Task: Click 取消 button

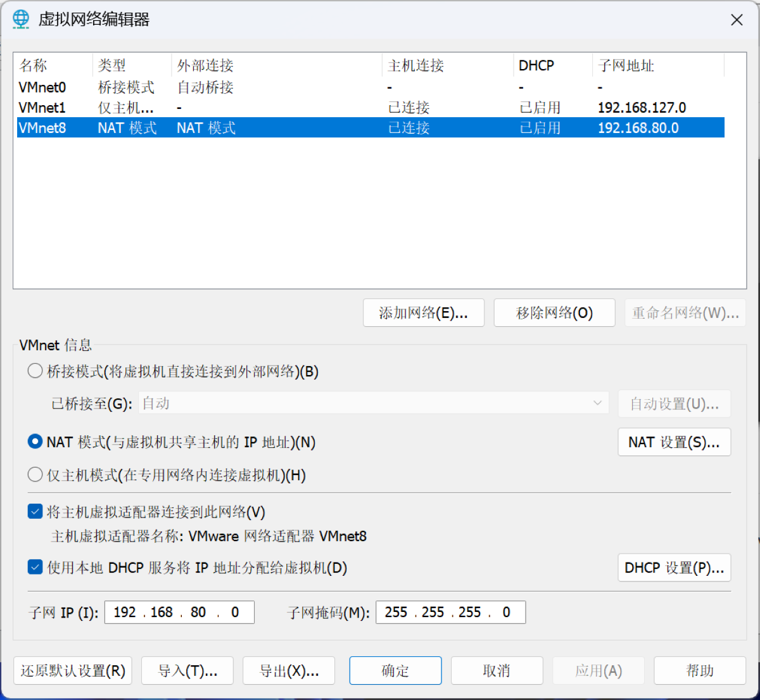Action: pyautogui.click(x=497, y=671)
